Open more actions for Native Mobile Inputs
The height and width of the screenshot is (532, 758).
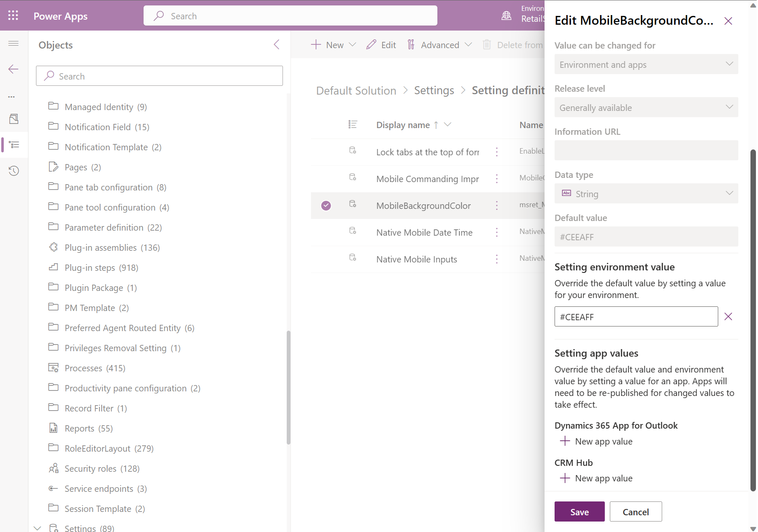coord(497,259)
